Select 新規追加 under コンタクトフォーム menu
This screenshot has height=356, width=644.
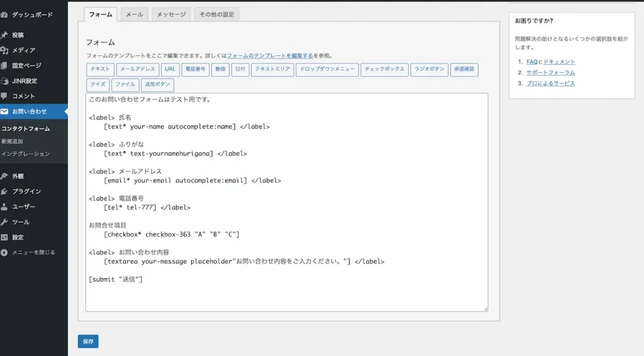12,142
